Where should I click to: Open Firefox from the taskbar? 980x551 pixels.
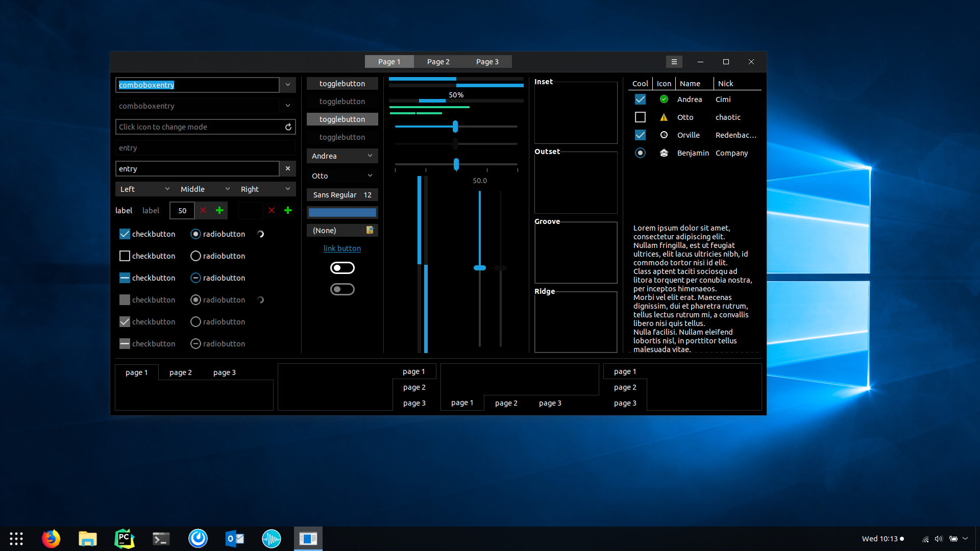51,539
